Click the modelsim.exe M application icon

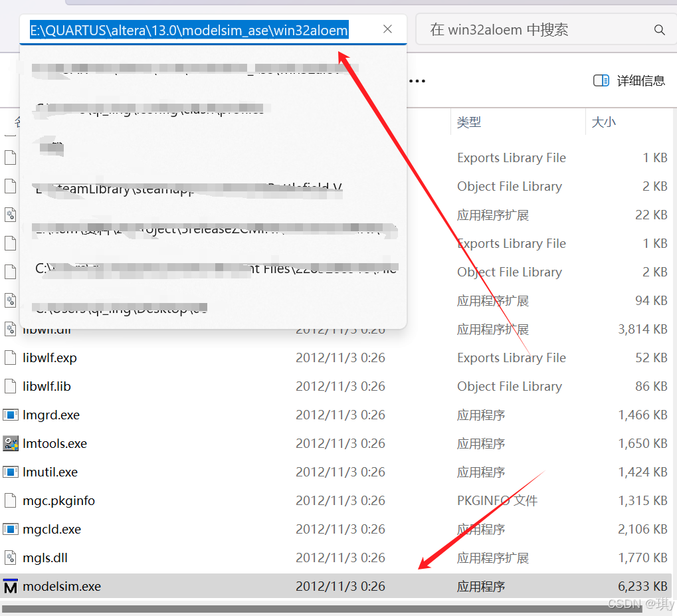[x=11, y=586]
